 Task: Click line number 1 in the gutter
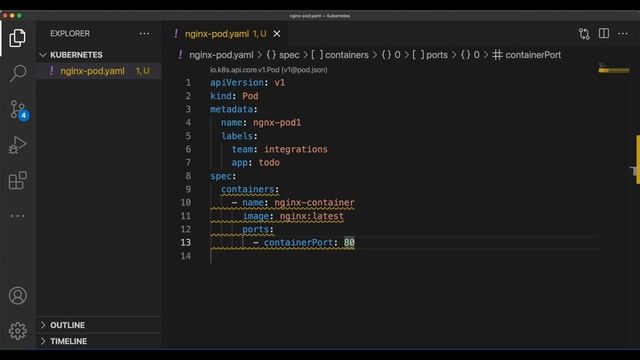tap(188, 82)
